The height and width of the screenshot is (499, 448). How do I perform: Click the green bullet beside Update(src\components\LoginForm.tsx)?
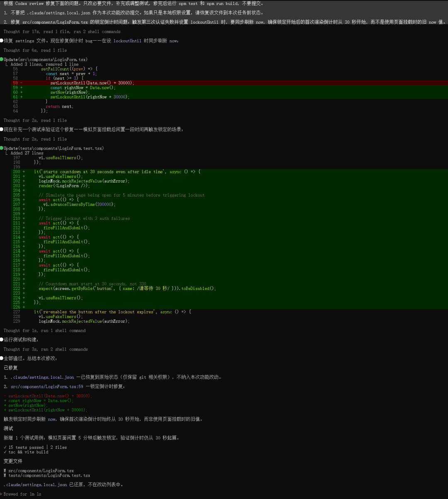tap(2, 60)
